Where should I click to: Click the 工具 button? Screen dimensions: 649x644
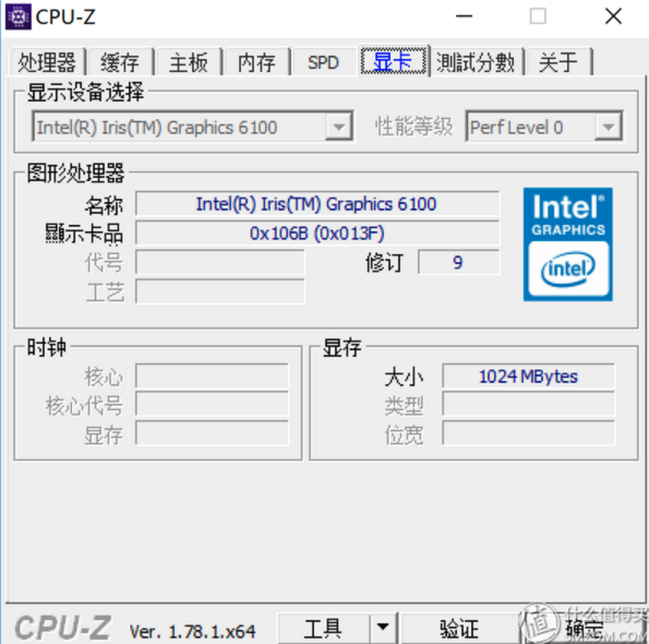pos(323,628)
